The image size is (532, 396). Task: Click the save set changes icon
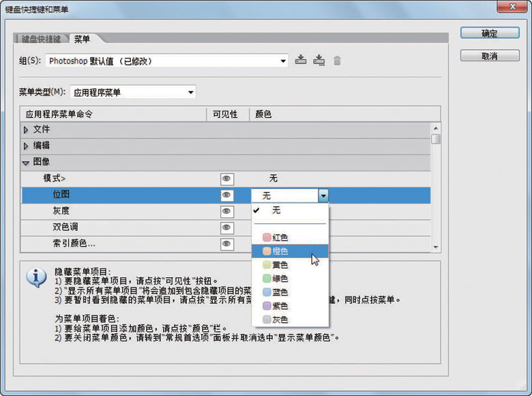coord(301,61)
